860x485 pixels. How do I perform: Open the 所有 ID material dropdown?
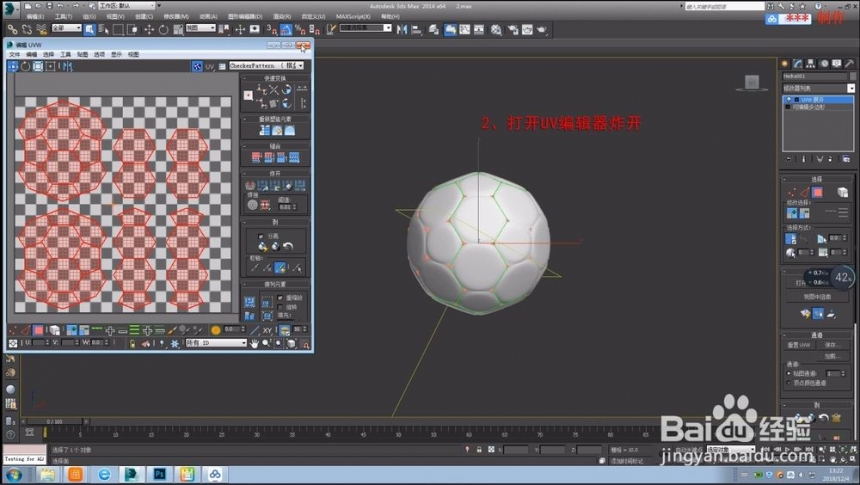216,343
